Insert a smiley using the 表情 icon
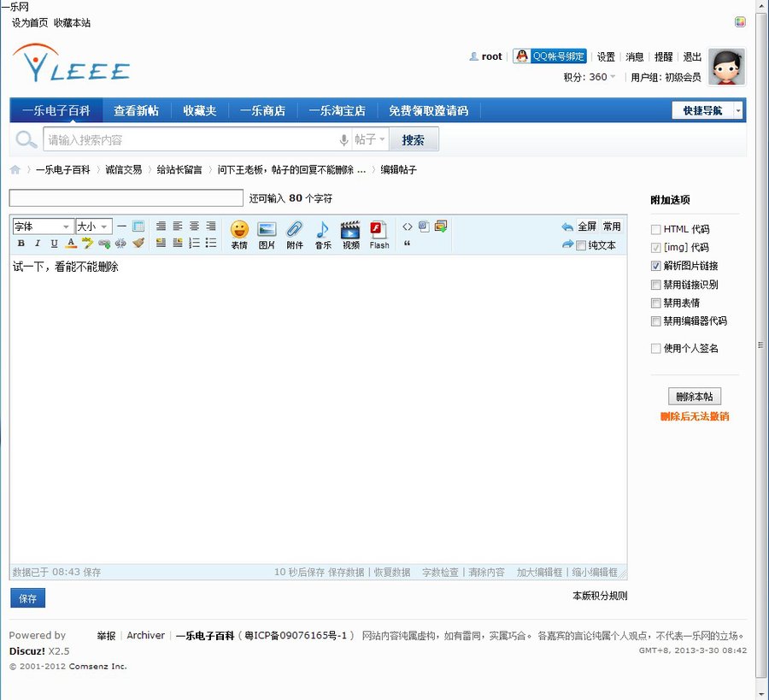This screenshot has width=769, height=700. (x=238, y=232)
